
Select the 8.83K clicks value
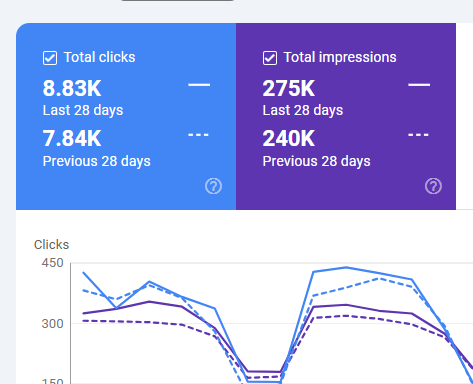point(72,89)
